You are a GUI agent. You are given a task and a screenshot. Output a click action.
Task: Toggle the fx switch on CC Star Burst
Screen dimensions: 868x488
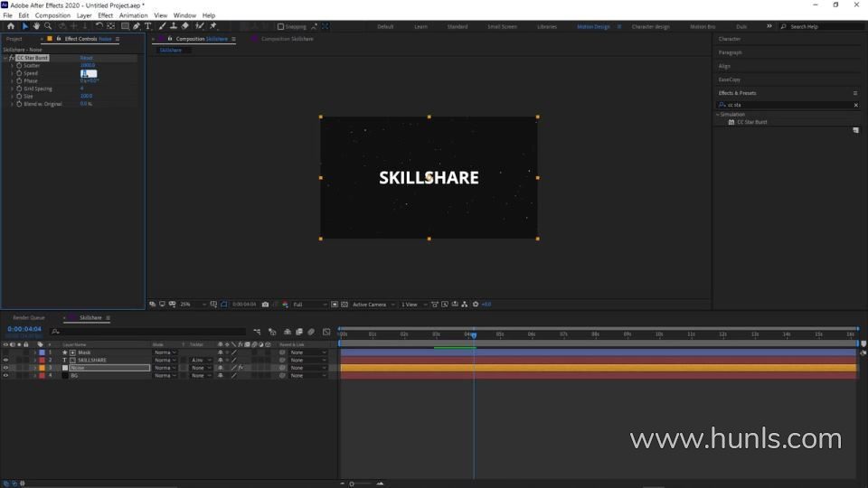12,58
